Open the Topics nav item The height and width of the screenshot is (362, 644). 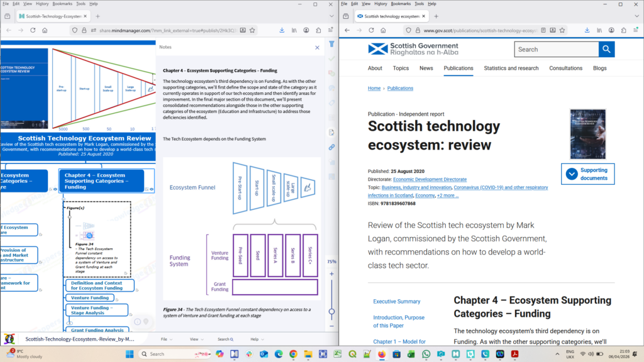click(x=401, y=68)
